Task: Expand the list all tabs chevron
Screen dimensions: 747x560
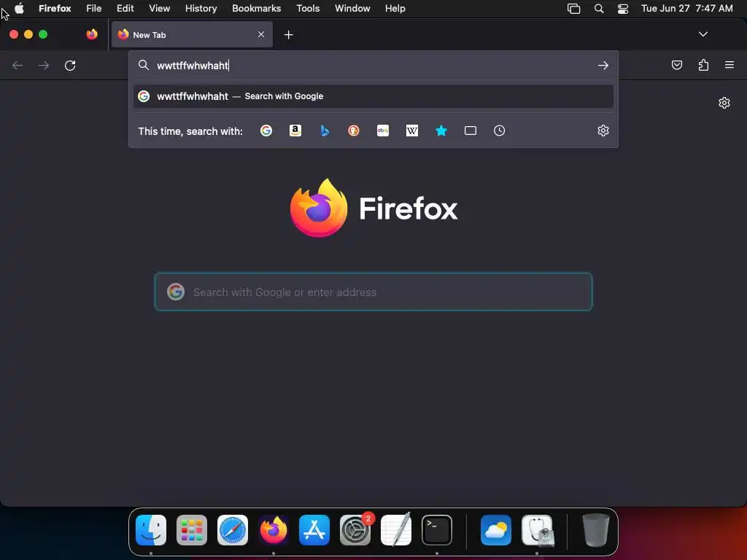Action: 703,34
